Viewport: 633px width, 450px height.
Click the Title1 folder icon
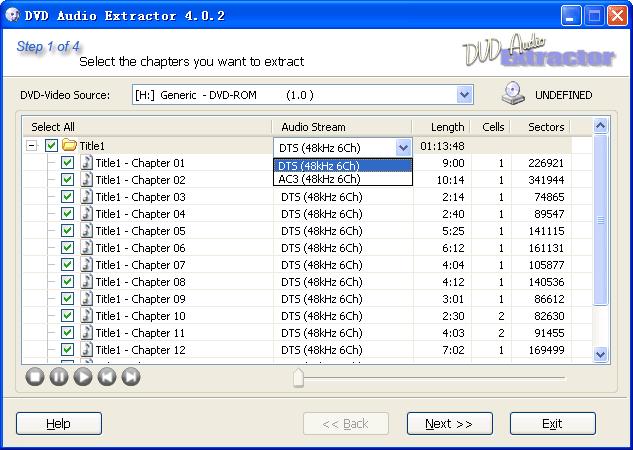69,145
